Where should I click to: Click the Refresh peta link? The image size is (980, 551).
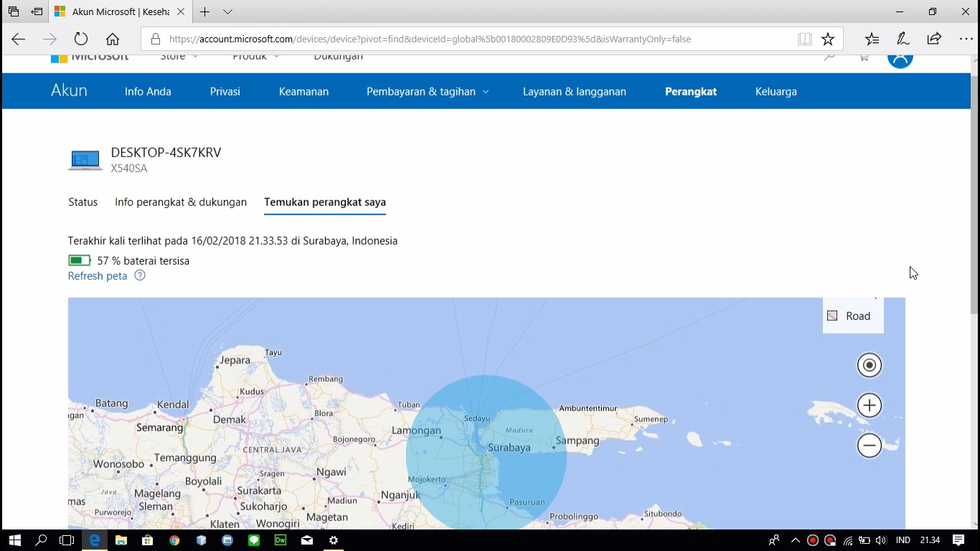(98, 276)
